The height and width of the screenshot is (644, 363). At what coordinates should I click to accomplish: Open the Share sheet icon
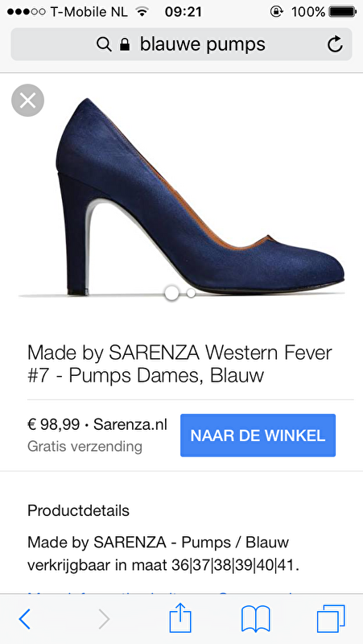180,617
